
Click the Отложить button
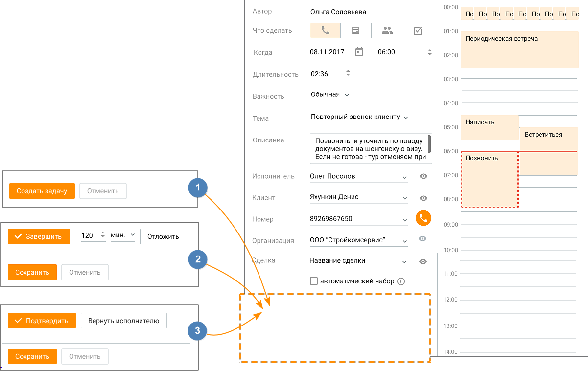pyautogui.click(x=164, y=236)
